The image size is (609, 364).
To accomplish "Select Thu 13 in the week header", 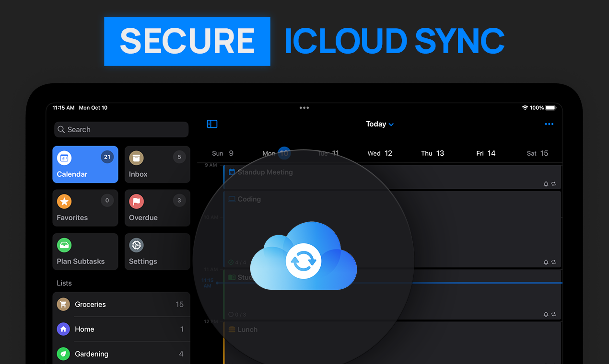I will pyautogui.click(x=433, y=153).
